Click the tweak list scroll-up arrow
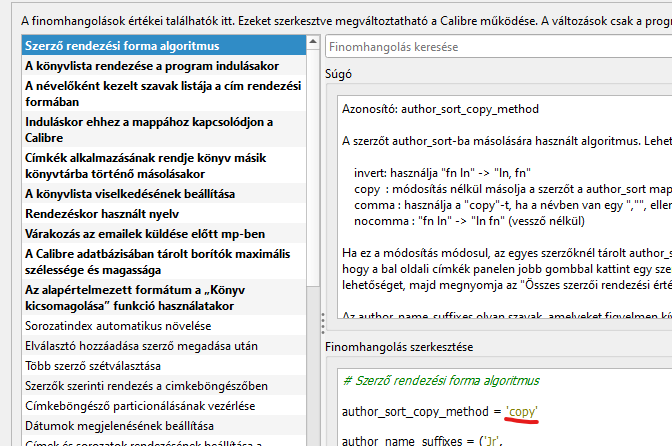This screenshot has height=446, width=672. tap(313, 42)
